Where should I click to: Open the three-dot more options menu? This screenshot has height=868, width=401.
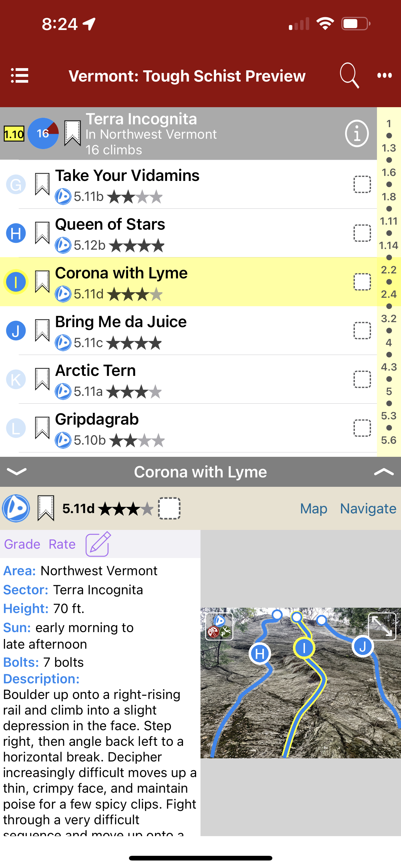click(384, 76)
